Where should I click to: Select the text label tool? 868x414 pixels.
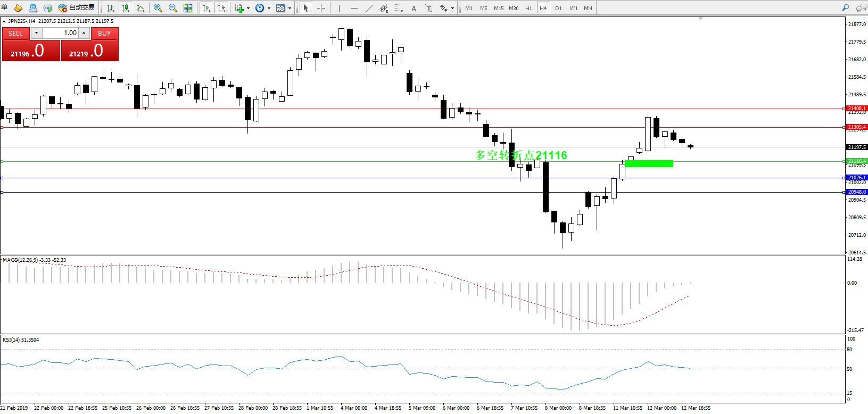(x=414, y=8)
